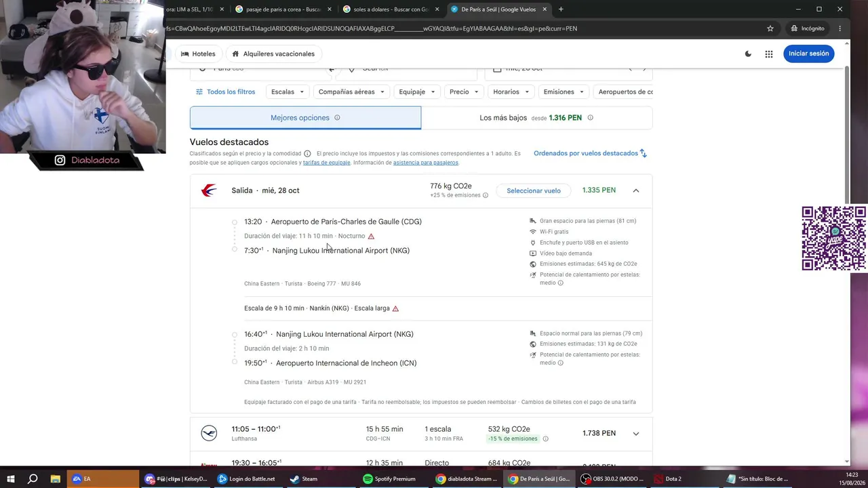Show info about ranking by precio y comodidad

coord(307,154)
